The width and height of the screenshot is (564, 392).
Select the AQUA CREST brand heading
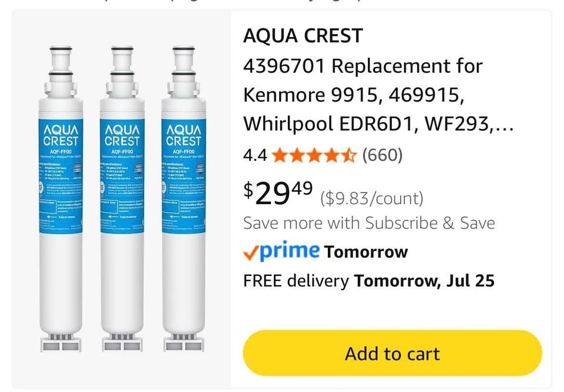[303, 36]
